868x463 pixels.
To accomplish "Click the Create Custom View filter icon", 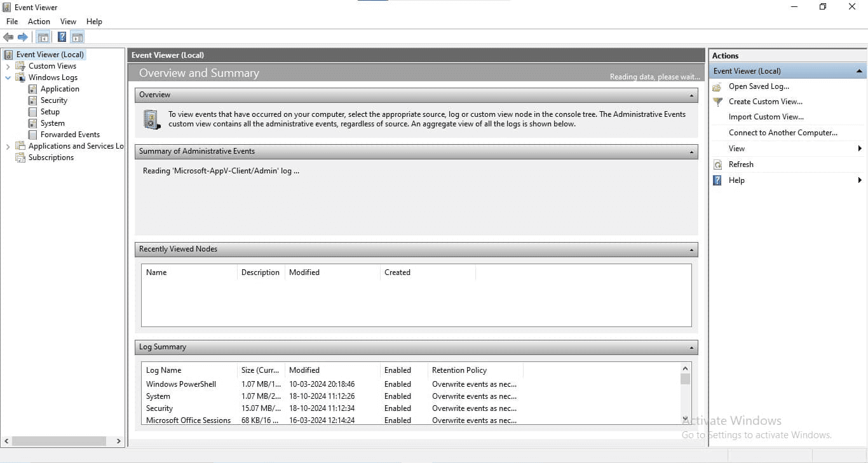I will pyautogui.click(x=717, y=102).
